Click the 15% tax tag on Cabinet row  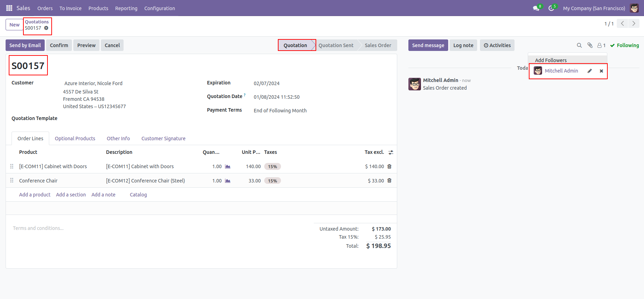pyautogui.click(x=272, y=166)
